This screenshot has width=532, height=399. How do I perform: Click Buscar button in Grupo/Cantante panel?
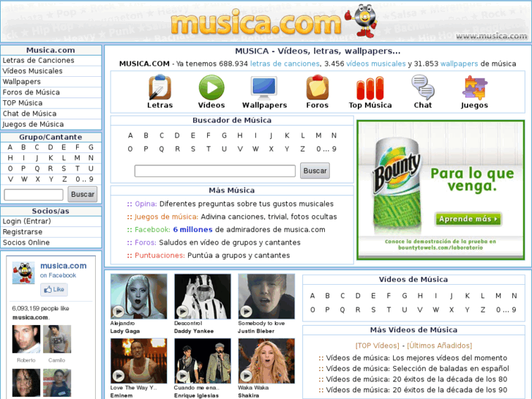tap(83, 194)
